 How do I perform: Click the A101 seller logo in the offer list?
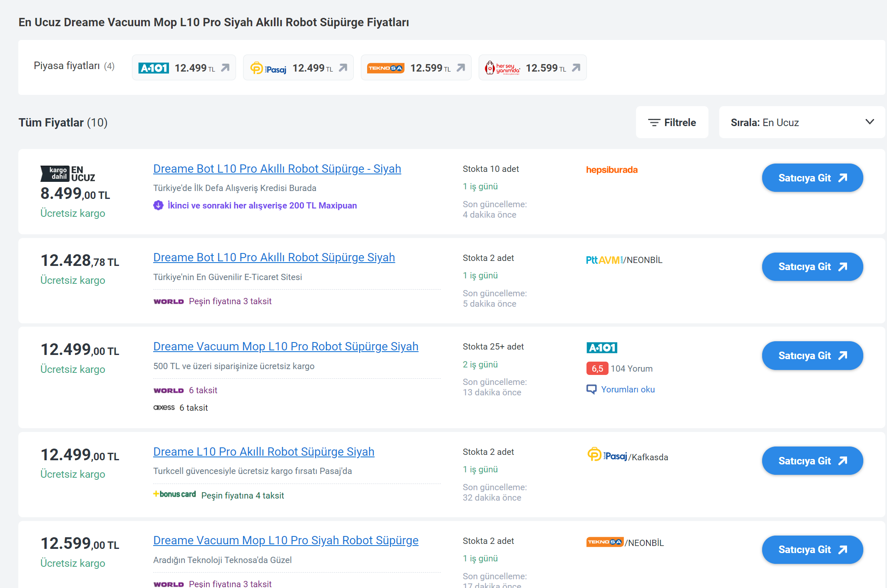(x=602, y=347)
